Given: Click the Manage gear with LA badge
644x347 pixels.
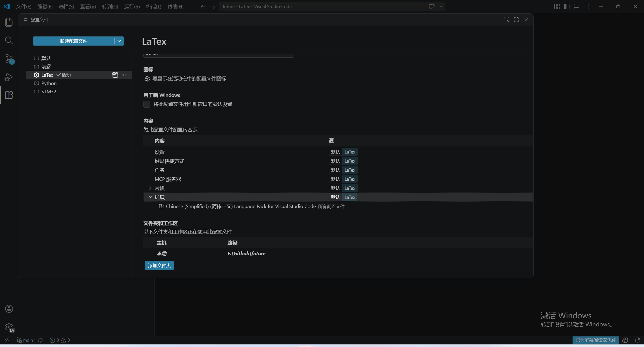Looking at the screenshot, I should 9,327.
